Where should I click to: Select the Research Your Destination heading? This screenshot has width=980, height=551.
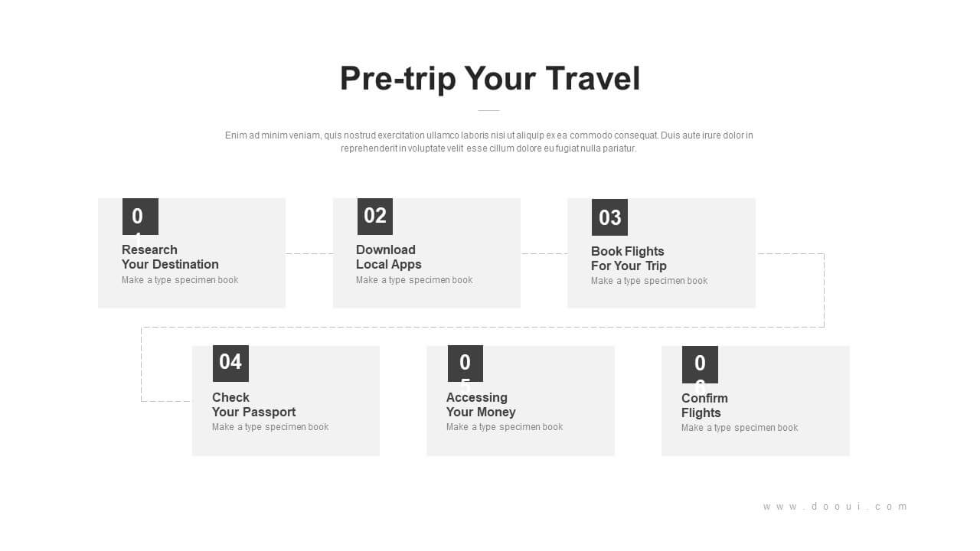point(170,257)
